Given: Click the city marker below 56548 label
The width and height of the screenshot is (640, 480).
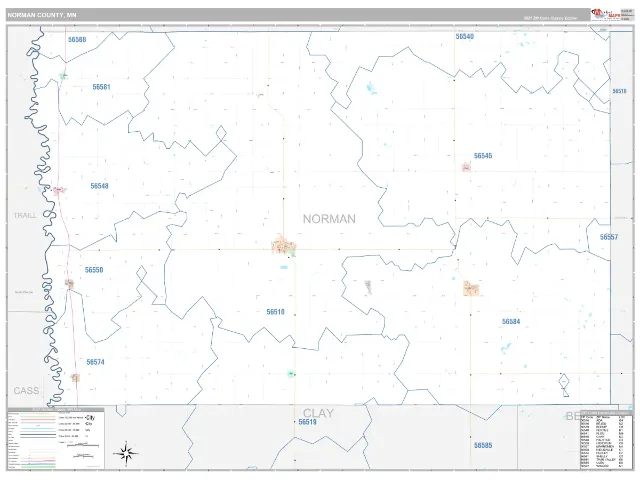Looking at the screenshot, I should (x=60, y=191).
